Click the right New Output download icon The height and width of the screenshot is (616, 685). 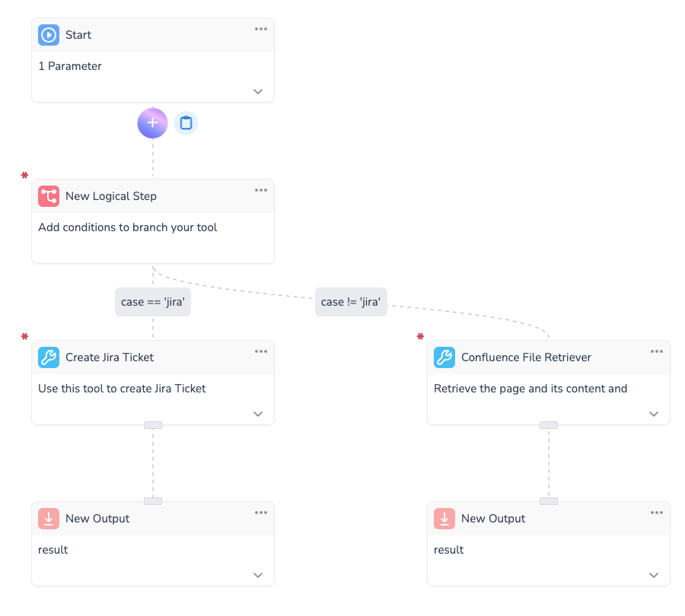pos(444,519)
